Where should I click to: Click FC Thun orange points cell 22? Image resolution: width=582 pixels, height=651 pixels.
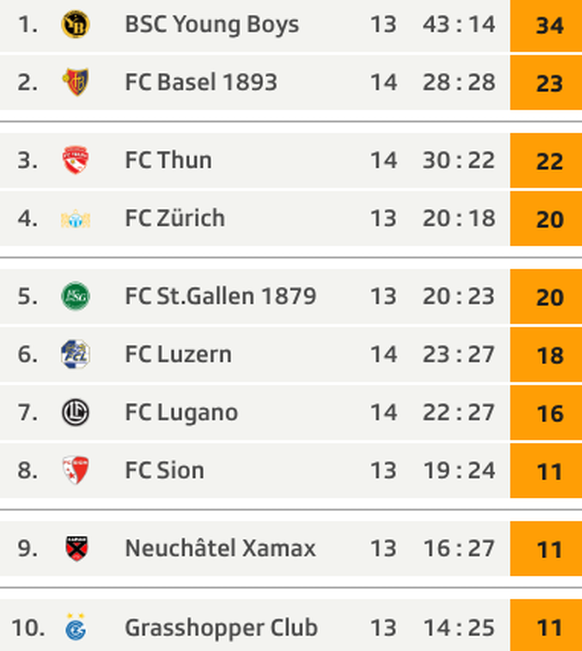pos(546,160)
